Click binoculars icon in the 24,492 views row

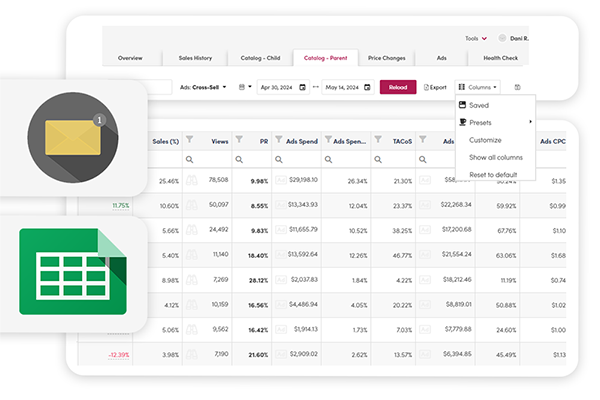pyautogui.click(x=192, y=230)
